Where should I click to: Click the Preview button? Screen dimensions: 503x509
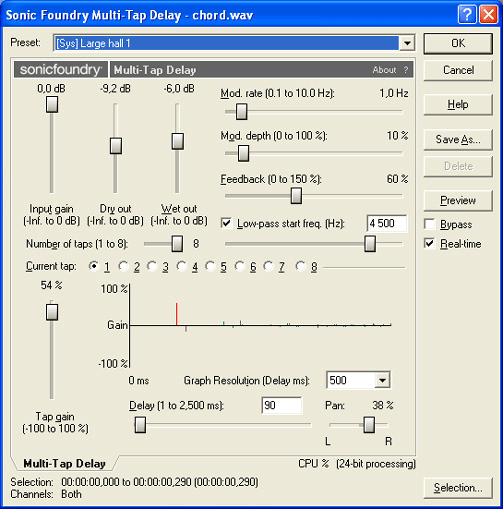(x=458, y=200)
